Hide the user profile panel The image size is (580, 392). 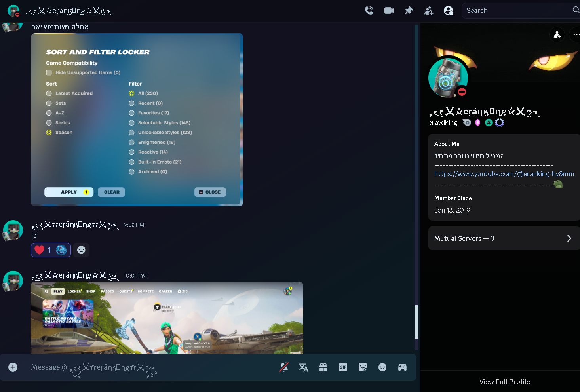(x=449, y=11)
